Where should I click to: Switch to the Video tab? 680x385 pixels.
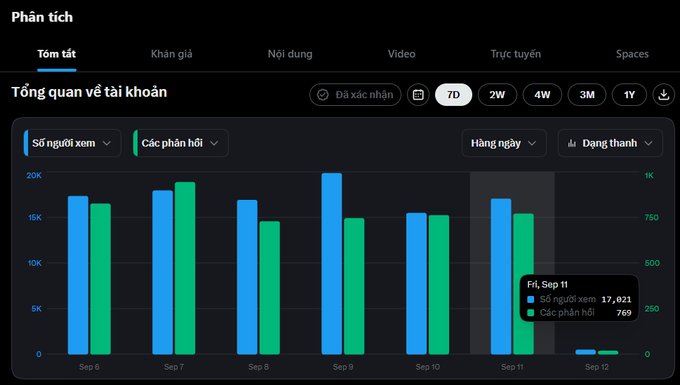401,54
